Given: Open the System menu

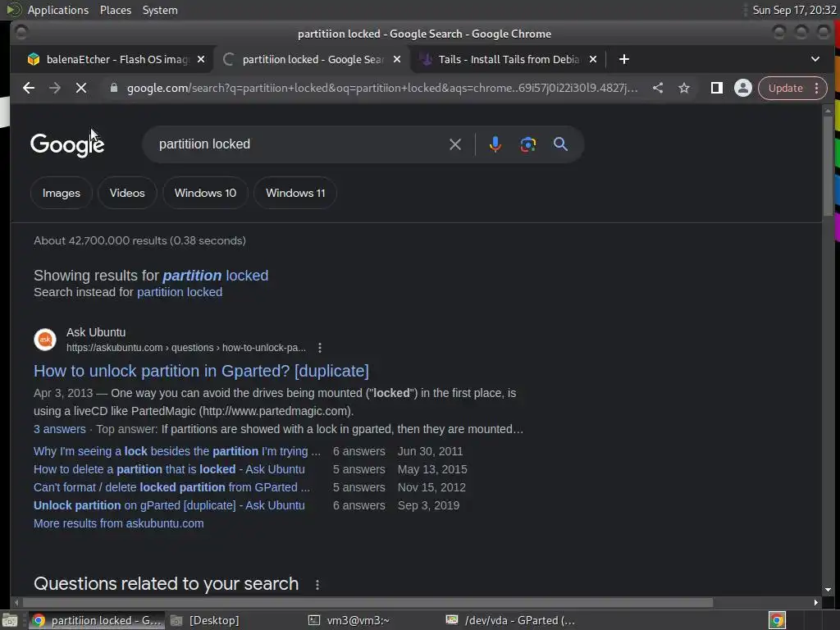Looking at the screenshot, I should coord(160,10).
